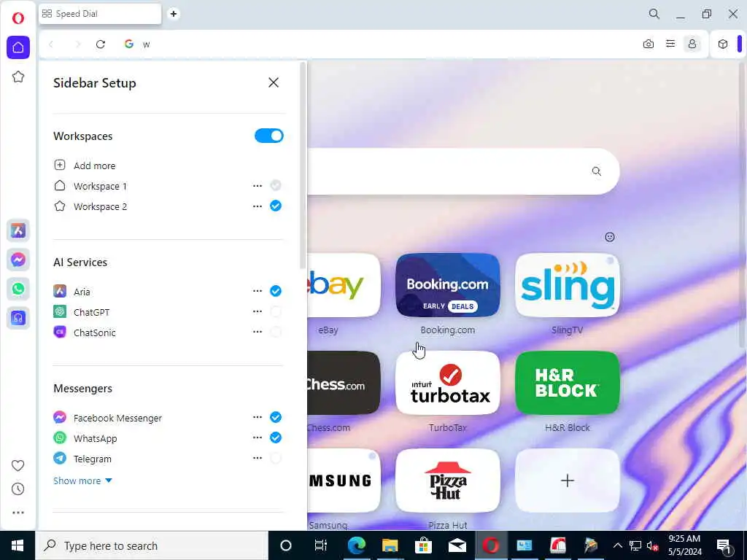
Task: Select the Speed Dial tab
Action: [x=100, y=14]
